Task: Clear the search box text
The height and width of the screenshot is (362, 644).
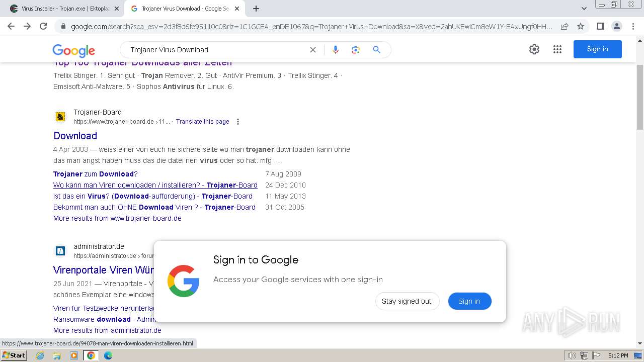Action: pos(313,50)
